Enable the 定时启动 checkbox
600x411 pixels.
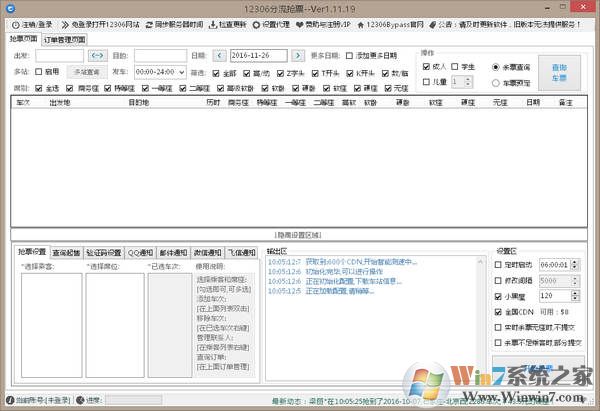coord(499,264)
